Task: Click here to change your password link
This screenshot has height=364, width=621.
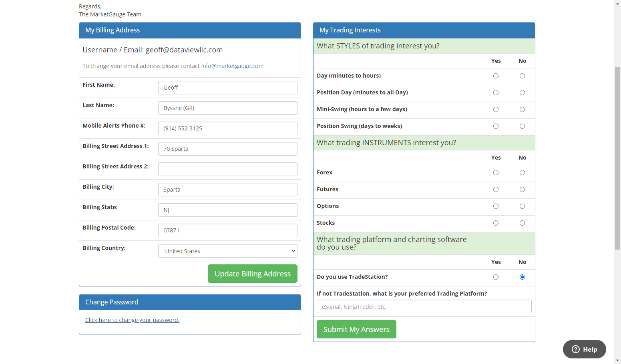Action: (132, 320)
